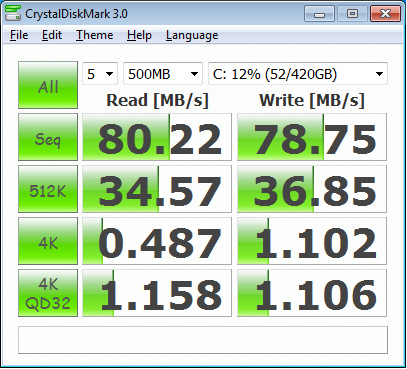Close the CrystalDiskMark window
This screenshot has height=369, width=407.
[385, 14]
